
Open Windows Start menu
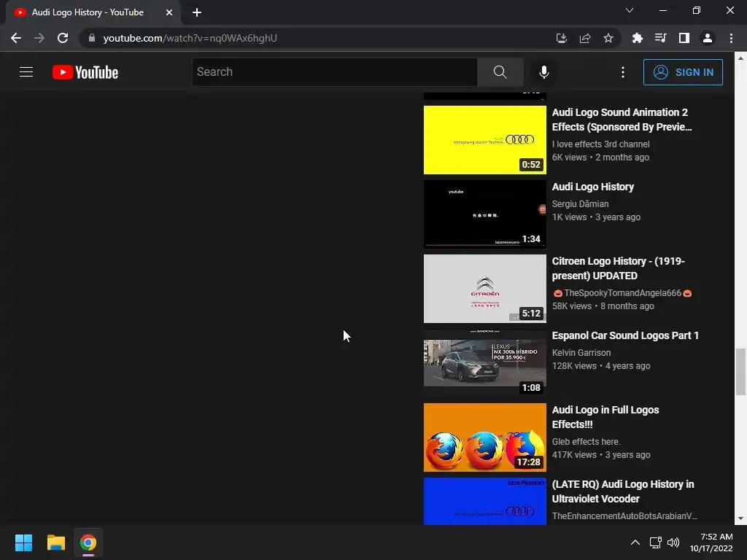23,542
